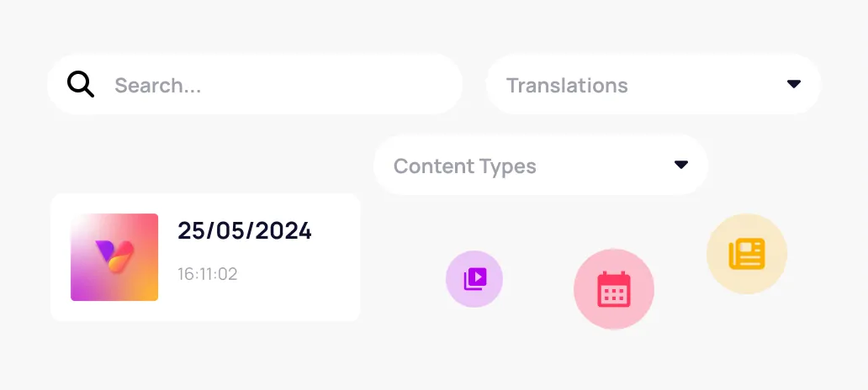The height and width of the screenshot is (390, 868).
Task: Click the Translations placeholder label
Action: [x=568, y=85]
